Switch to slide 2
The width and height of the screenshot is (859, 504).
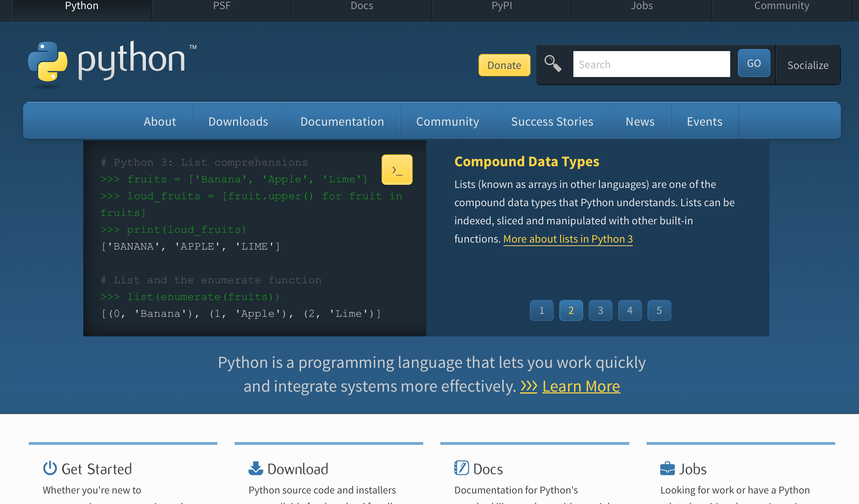tap(571, 310)
